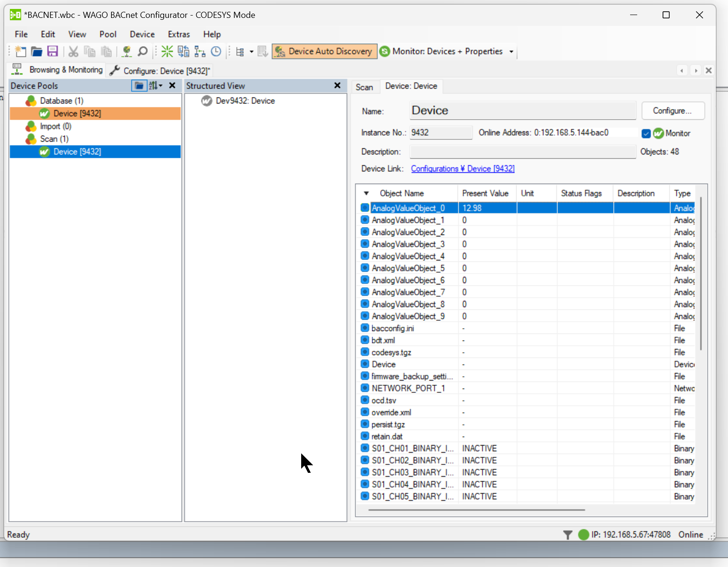Close the Device Pools panel
Image resolution: width=728 pixels, height=567 pixels.
tap(172, 86)
